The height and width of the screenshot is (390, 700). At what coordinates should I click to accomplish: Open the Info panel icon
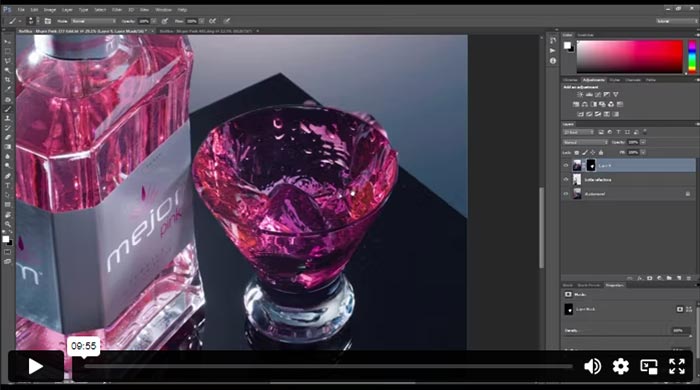pyautogui.click(x=553, y=61)
